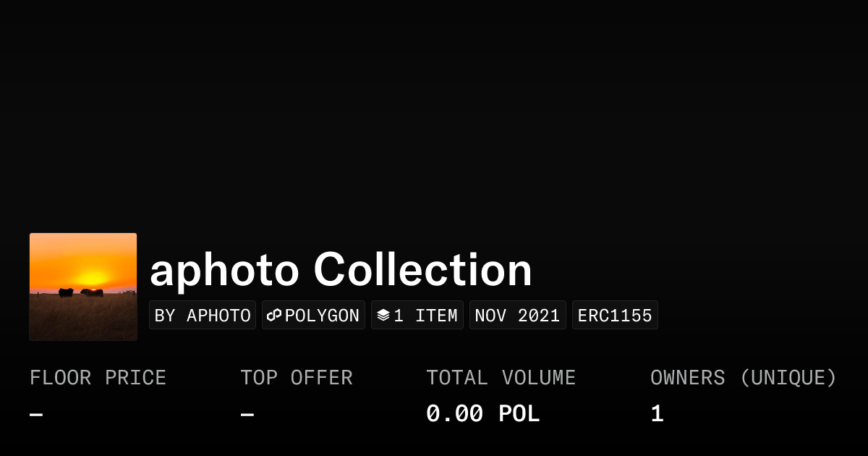The width and height of the screenshot is (868, 456).
Task: Select the POLYGON text label
Action: tap(322, 316)
